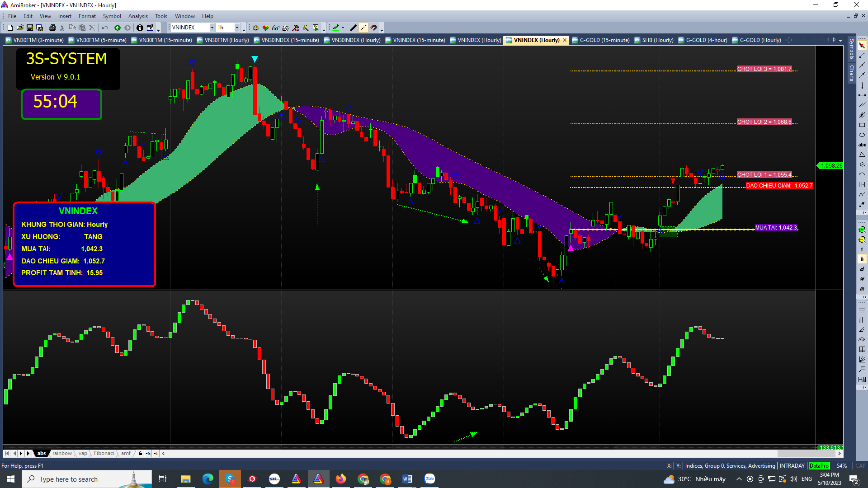Screen dimensions: 868x488
Task: Expand the line color picker dropdown arrow
Action: (x=343, y=28)
